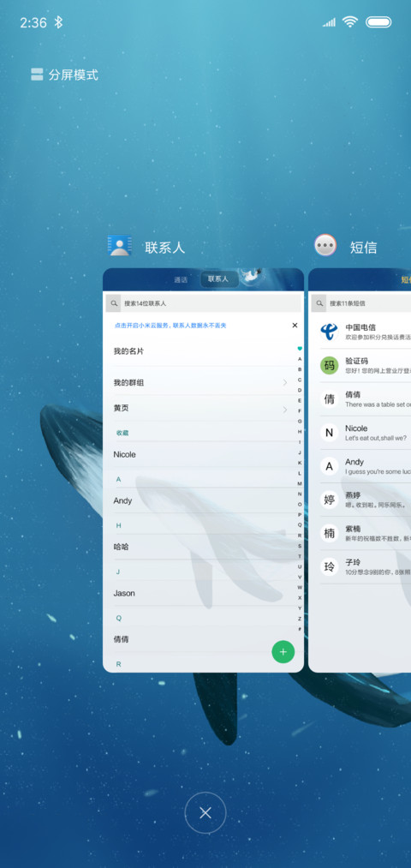Open contact Nicole in Contacts list
The image size is (411, 868).
click(x=124, y=454)
